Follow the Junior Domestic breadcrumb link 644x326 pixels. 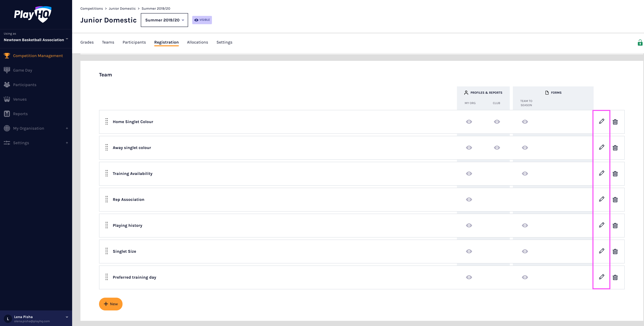coord(122,8)
